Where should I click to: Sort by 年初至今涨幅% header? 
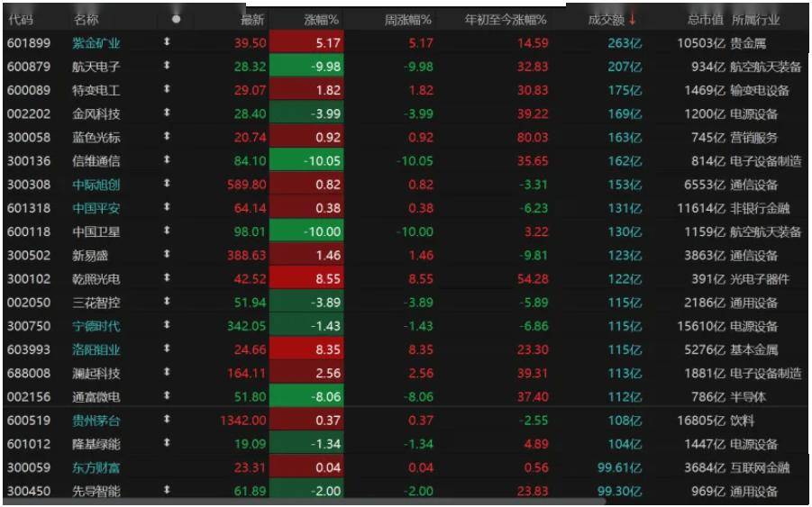pos(506,19)
